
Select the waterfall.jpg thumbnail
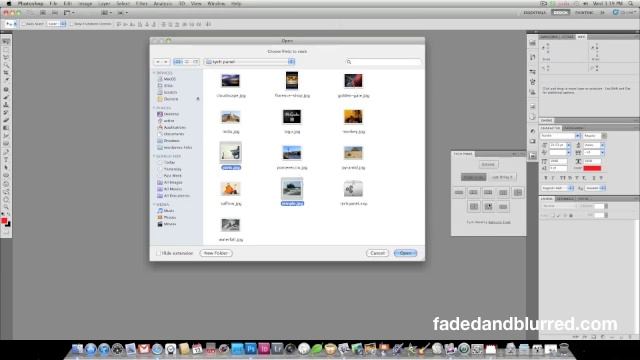point(231,225)
